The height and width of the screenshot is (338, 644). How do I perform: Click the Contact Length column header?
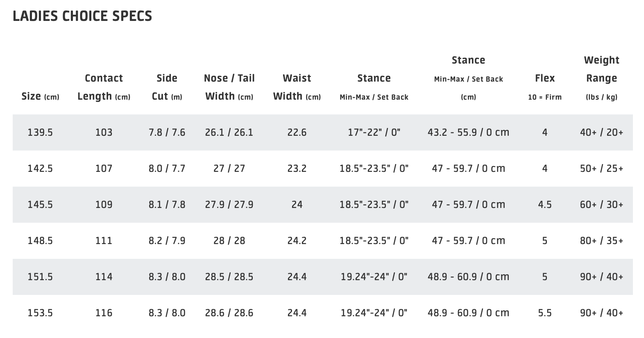click(x=104, y=87)
